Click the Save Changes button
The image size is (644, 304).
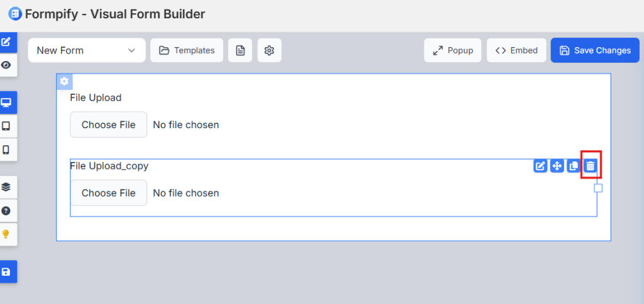tap(595, 50)
